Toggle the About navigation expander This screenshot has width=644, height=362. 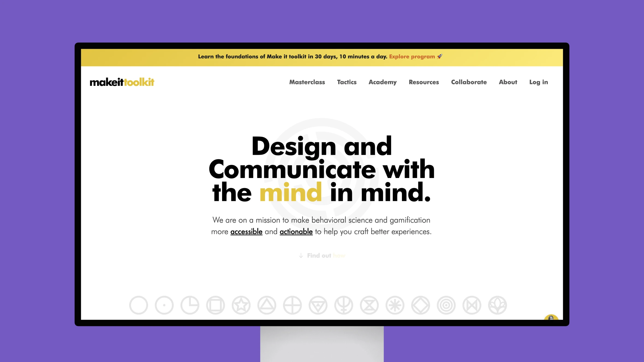(x=508, y=82)
